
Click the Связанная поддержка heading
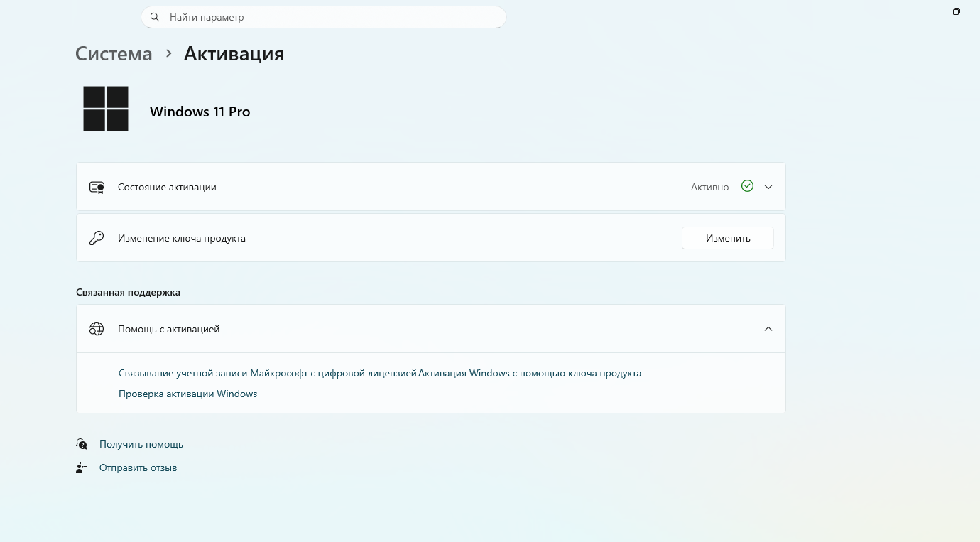128,292
